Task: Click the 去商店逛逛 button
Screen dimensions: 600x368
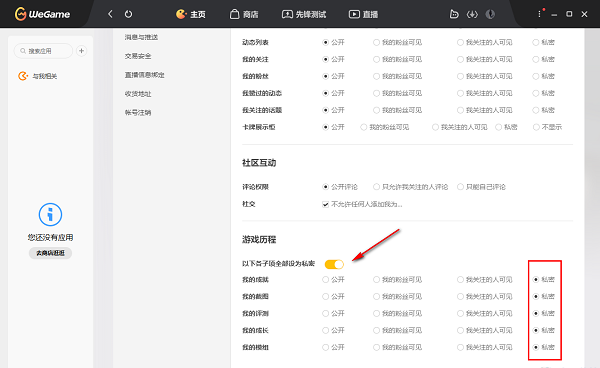Action: pos(50,253)
